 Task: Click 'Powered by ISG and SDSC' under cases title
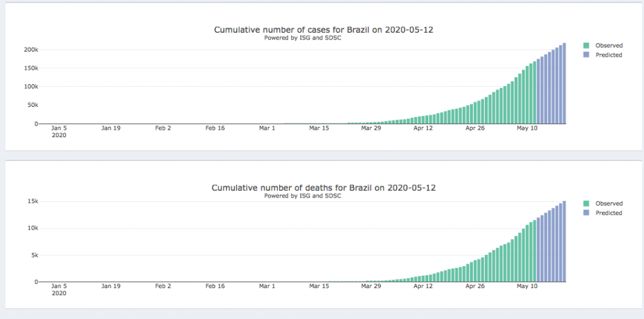(303, 38)
